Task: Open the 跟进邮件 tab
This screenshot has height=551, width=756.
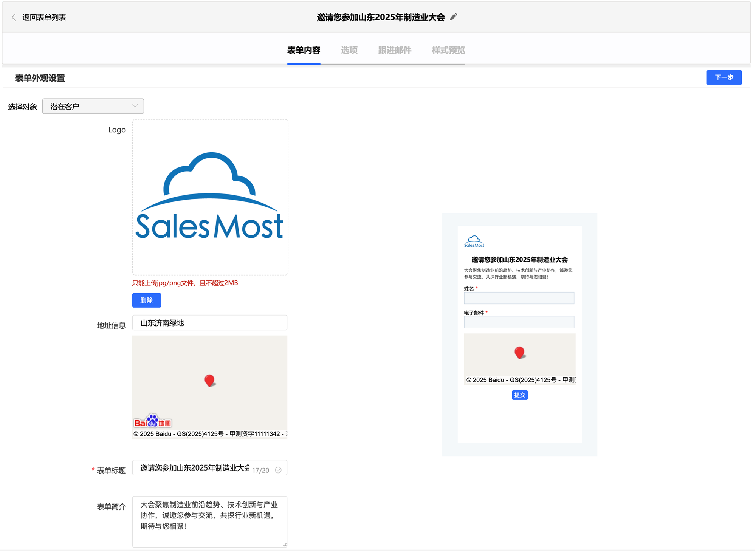Action: coord(395,50)
